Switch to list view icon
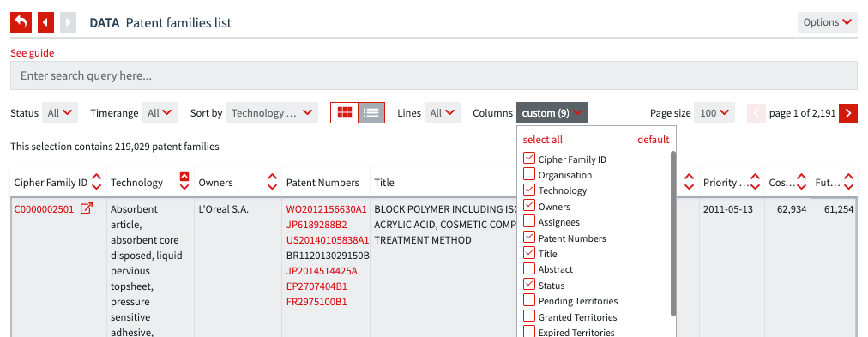The height and width of the screenshot is (337, 868). 371,113
